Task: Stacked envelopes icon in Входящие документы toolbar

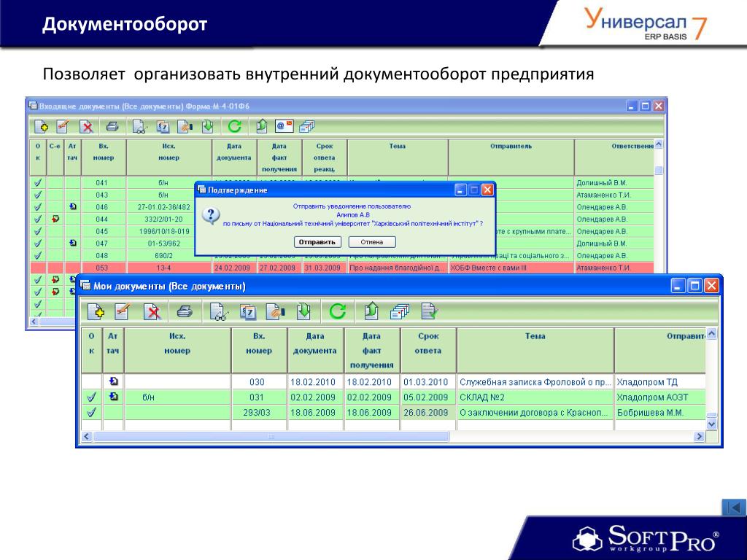Action: coord(307,127)
